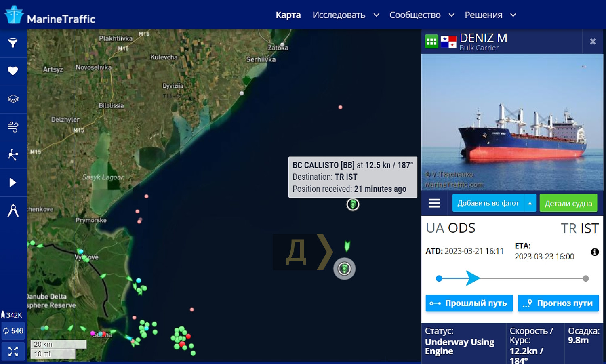Image resolution: width=606 pixels, height=364 pixels.
Task: Select the Карта menu item
Action: (x=288, y=15)
